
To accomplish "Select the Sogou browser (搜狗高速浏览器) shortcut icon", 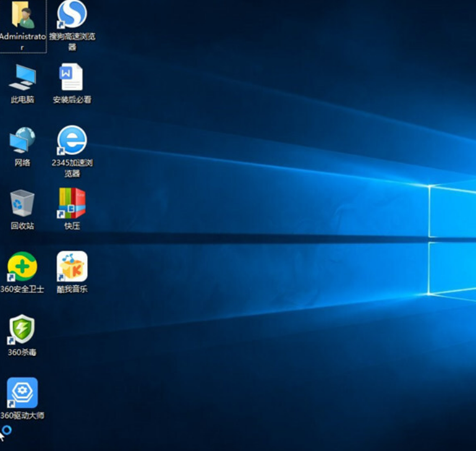I will click(x=72, y=15).
